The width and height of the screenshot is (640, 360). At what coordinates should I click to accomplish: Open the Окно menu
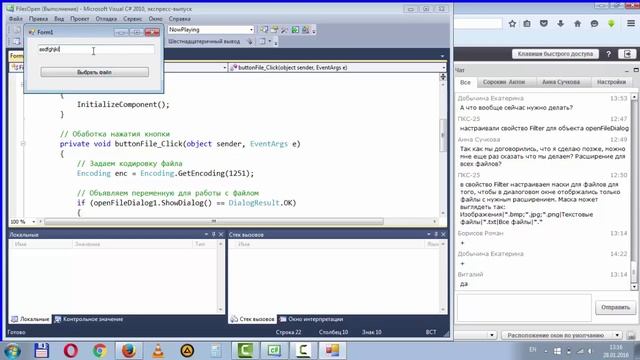tap(155, 19)
